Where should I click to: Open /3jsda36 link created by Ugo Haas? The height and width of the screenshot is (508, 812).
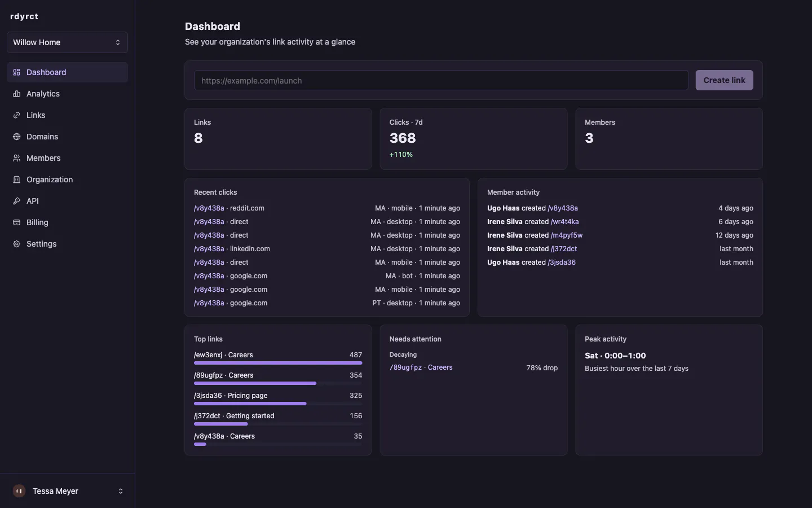tap(562, 262)
